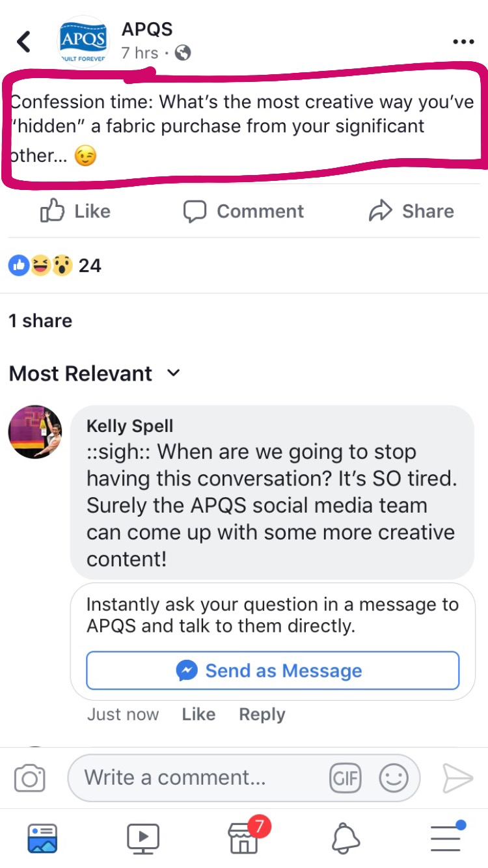Viewport: 488px width, 868px height.
Task: Tap the back arrow icon
Action: (24, 42)
